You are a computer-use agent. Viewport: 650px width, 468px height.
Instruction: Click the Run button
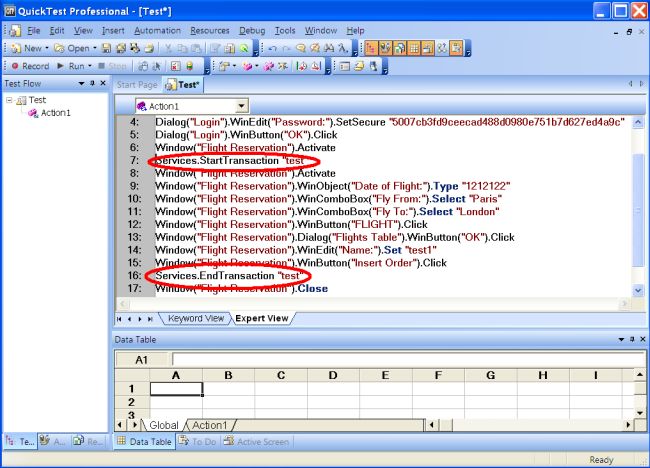[70, 66]
